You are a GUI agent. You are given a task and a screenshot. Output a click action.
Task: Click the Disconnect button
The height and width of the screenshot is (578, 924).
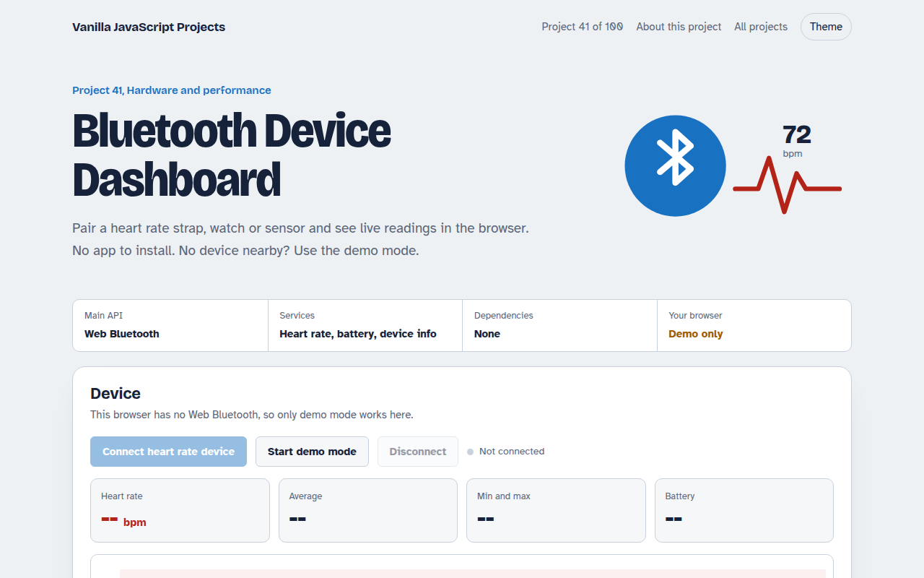418,452
